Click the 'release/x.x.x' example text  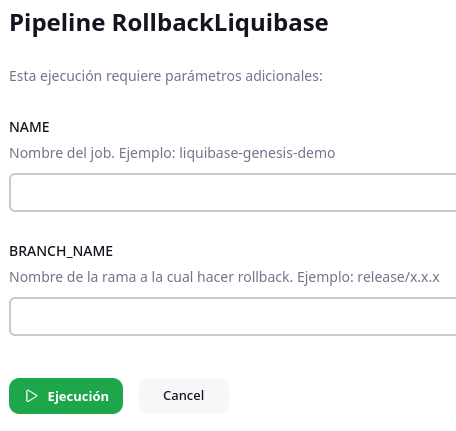click(x=398, y=277)
